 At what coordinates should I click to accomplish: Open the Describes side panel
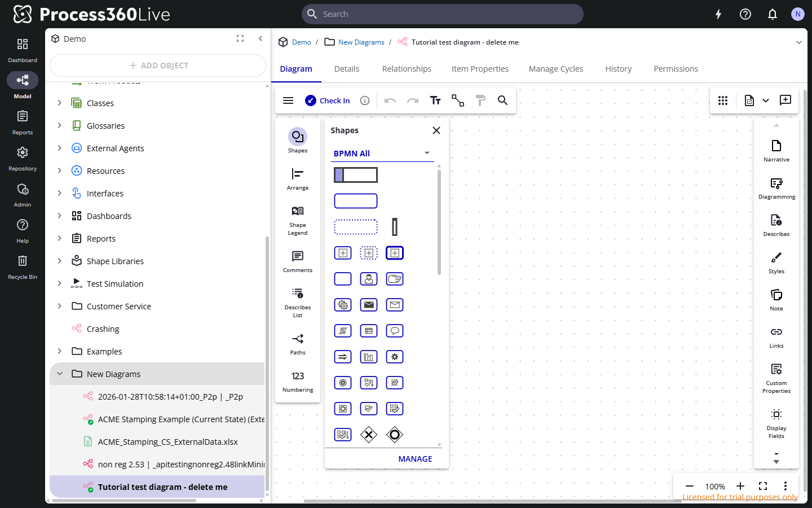tap(776, 225)
